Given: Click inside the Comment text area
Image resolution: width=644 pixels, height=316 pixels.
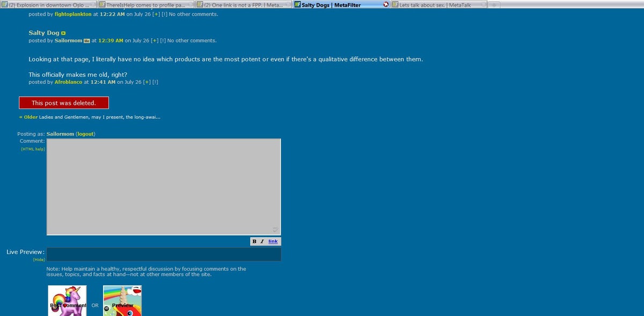Looking at the screenshot, I should pyautogui.click(x=163, y=186).
